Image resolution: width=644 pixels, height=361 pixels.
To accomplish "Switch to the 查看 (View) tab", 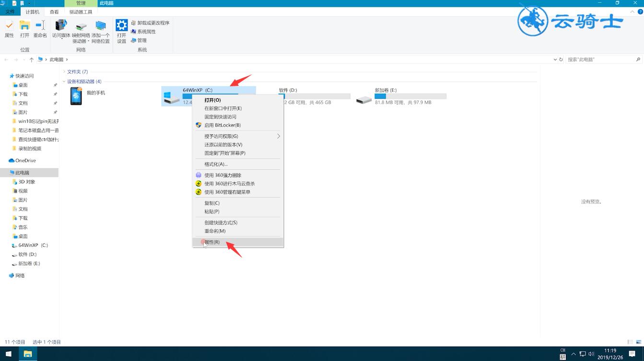I will pos(54,12).
